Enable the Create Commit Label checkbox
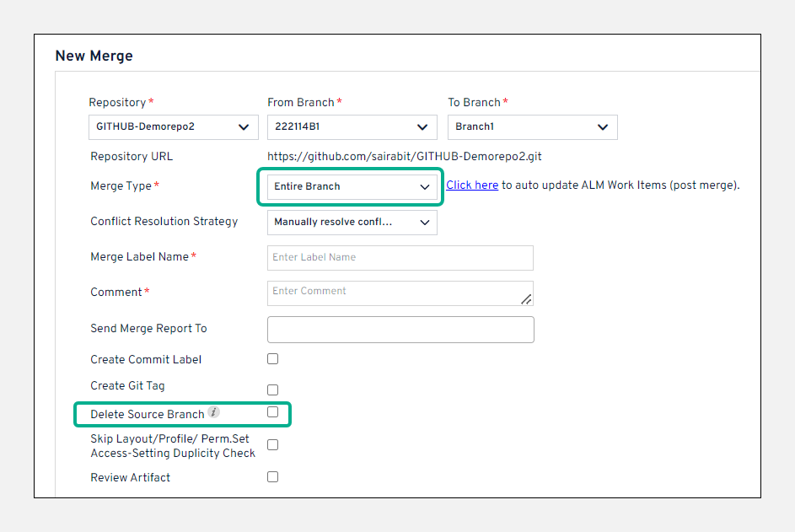Viewport: 795px width, 532px height. [x=272, y=358]
